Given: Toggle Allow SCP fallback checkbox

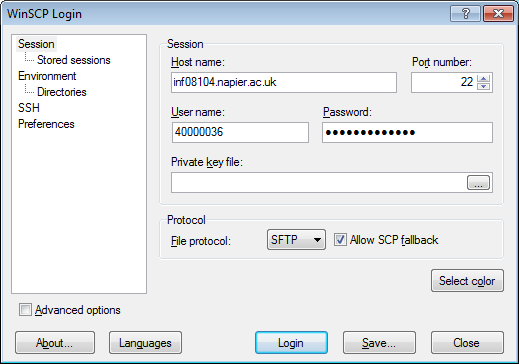Looking at the screenshot, I should click(340, 240).
